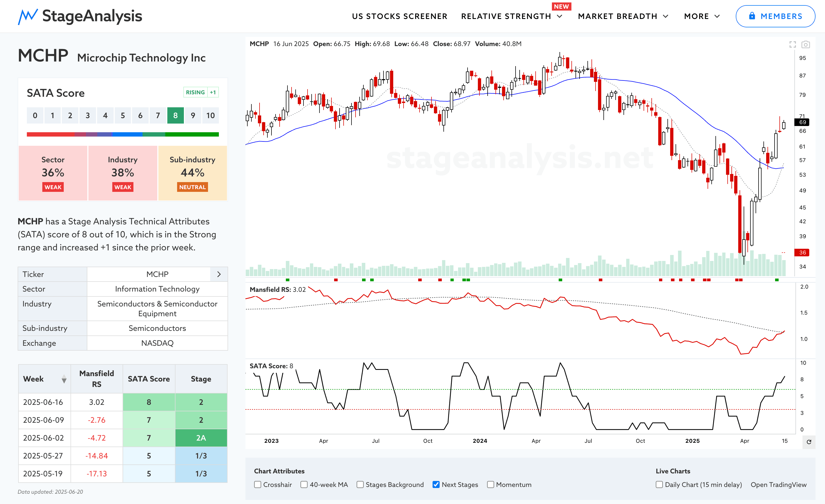Click Mansfield RS value -4.72

click(97, 438)
